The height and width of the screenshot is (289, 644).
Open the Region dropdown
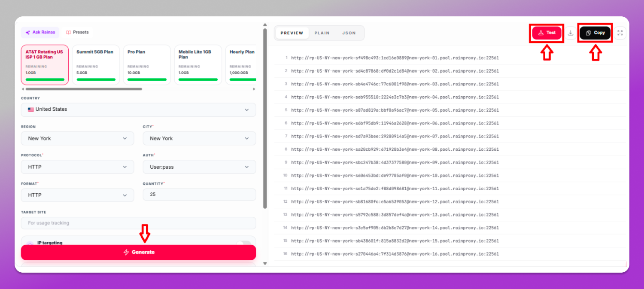coord(77,138)
